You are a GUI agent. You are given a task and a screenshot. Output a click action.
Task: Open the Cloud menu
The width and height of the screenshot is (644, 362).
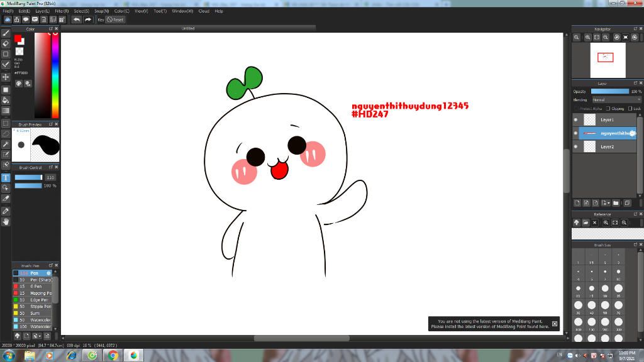[x=204, y=11]
